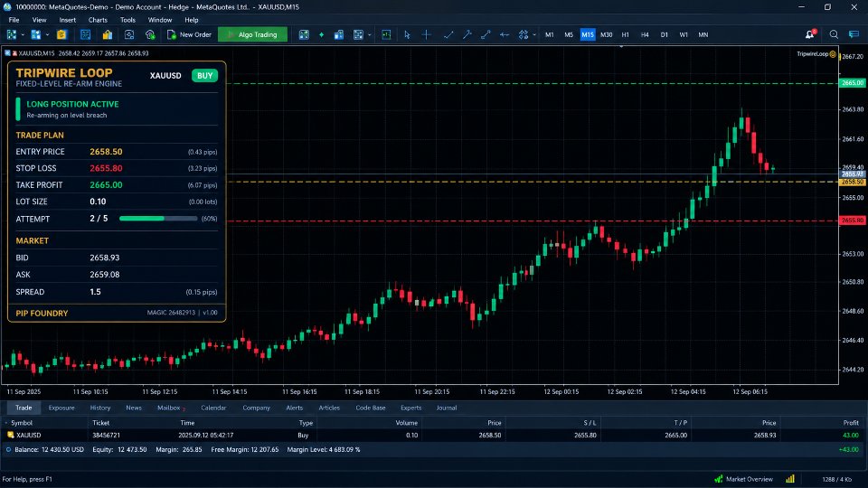
Task: Click the yellow folder Navigator icon
Action: pyautogui.click(x=108, y=34)
